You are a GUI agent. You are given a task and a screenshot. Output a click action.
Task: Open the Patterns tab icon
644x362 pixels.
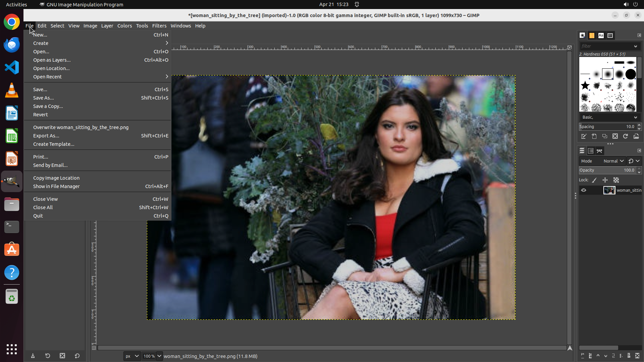[x=592, y=36]
